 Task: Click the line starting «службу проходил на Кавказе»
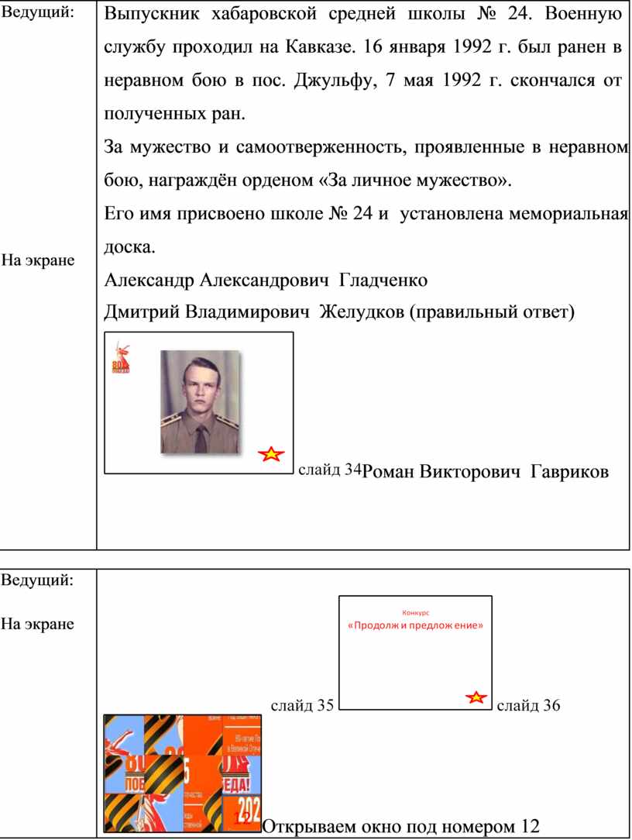click(x=362, y=47)
